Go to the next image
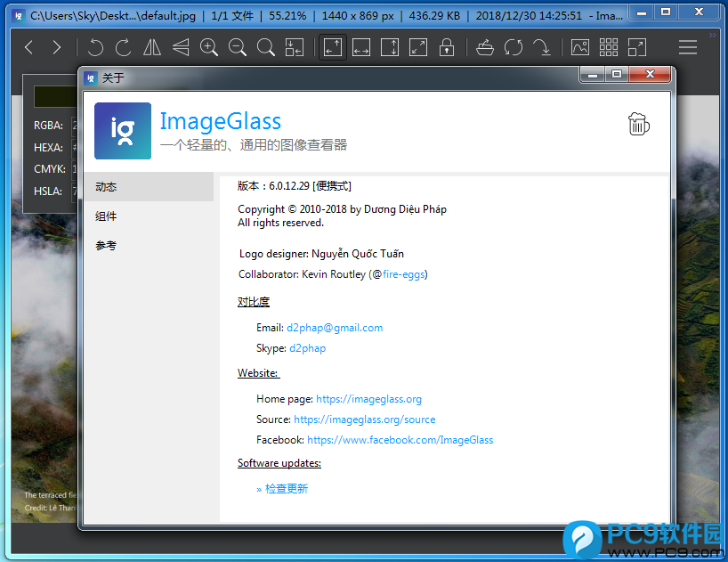Screen dimensions: 728x562 (57, 47)
